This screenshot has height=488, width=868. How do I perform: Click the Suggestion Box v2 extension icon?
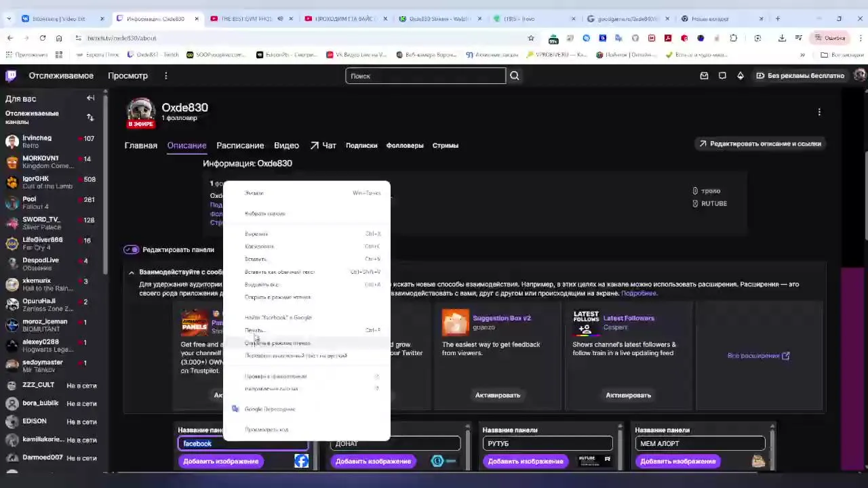coord(455,323)
